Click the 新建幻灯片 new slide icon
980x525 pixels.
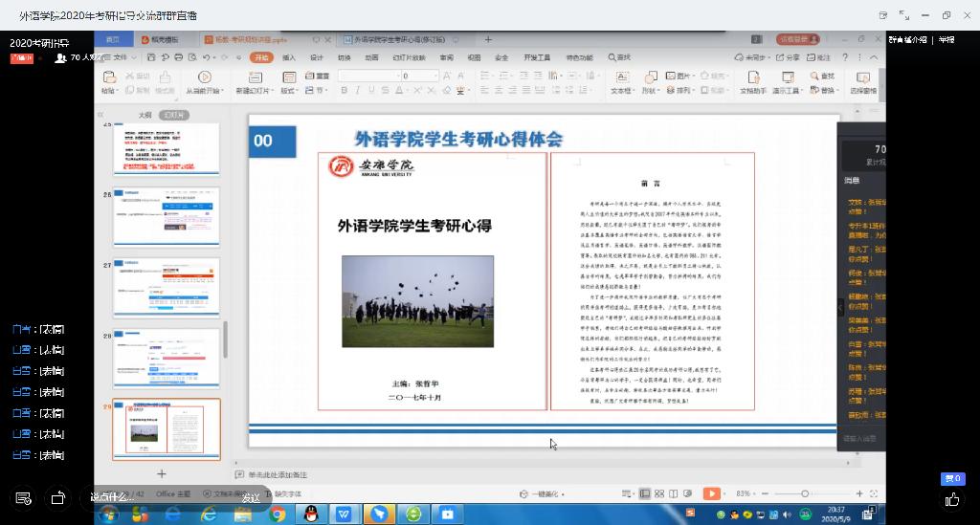tap(253, 77)
